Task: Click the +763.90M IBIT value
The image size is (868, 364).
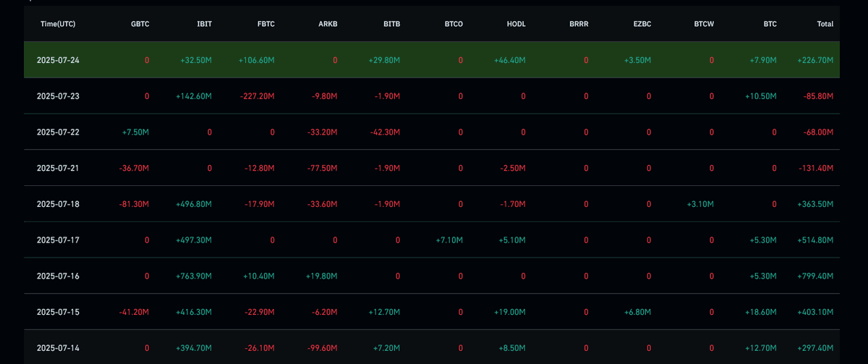Action: (x=194, y=276)
